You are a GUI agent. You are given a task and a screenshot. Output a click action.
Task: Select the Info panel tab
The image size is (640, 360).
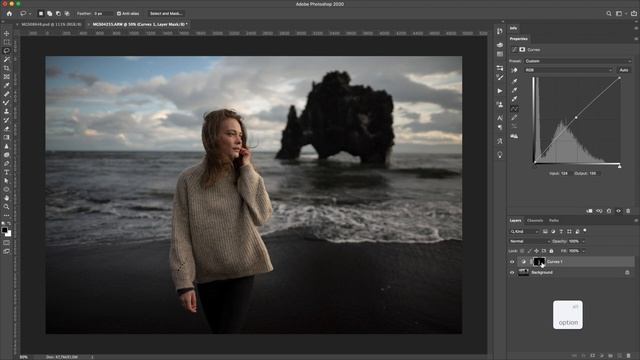pos(513,28)
